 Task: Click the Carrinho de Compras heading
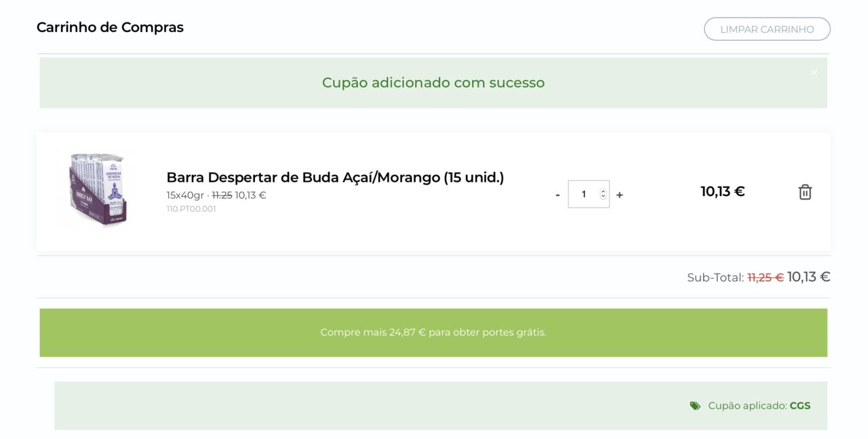(110, 27)
